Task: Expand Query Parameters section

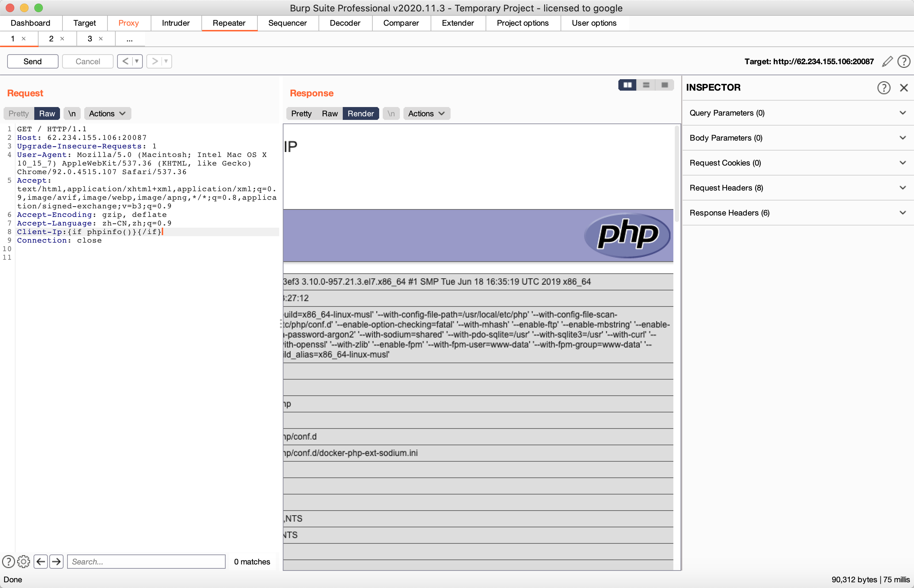Action: pyautogui.click(x=798, y=113)
